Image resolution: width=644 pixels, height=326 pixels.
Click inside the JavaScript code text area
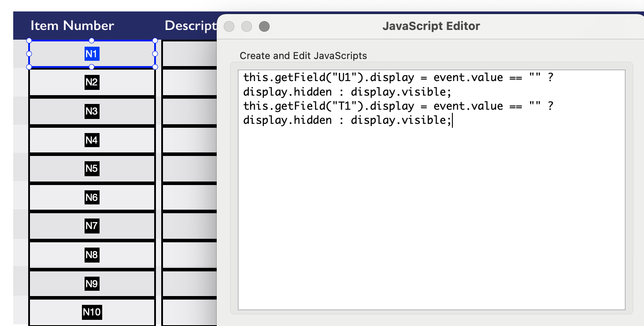[x=431, y=211]
